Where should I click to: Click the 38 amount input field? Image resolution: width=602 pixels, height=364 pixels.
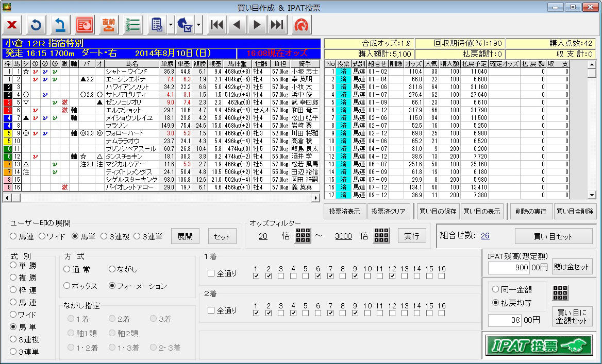(x=505, y=320)
